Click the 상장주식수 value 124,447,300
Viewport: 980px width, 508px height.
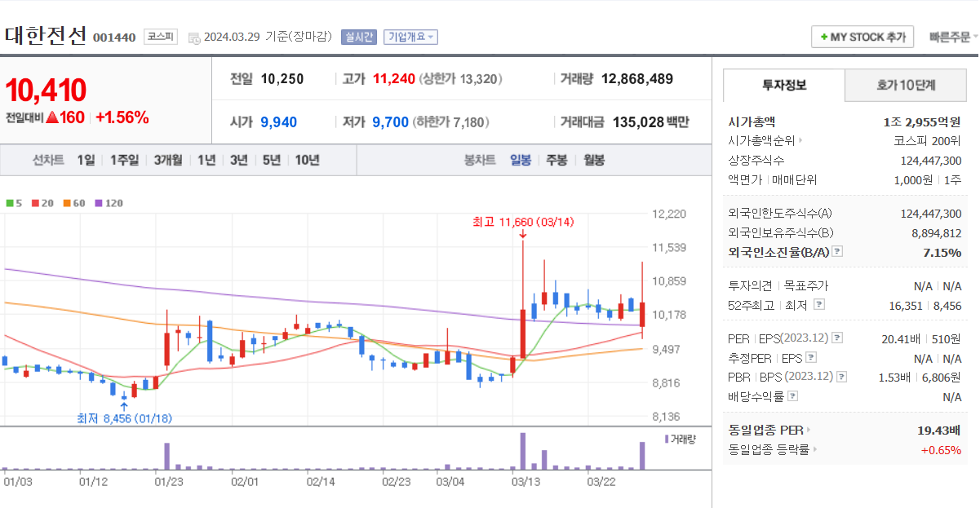coord(931,161)
